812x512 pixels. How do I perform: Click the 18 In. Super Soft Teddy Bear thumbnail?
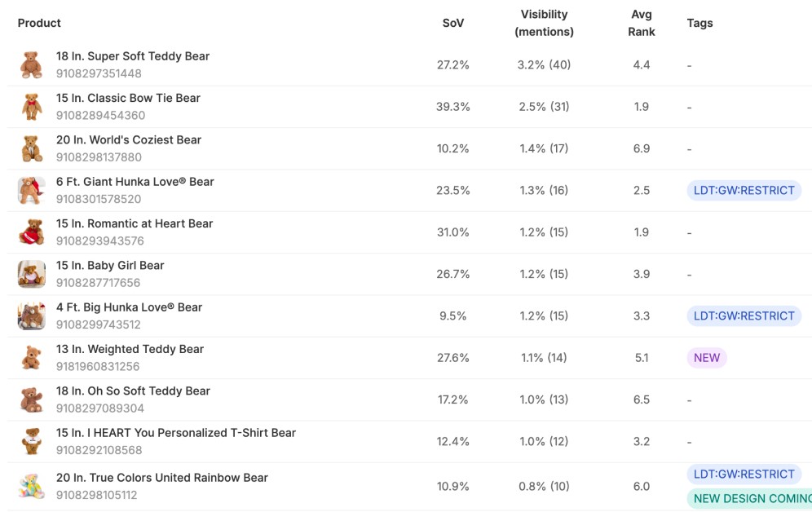(x=31, y=65)
